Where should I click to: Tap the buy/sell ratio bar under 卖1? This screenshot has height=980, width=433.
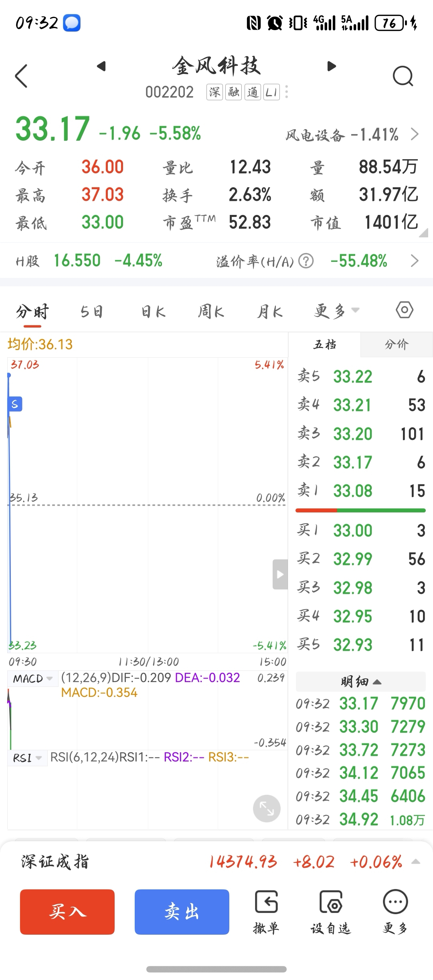coord(360,510)
